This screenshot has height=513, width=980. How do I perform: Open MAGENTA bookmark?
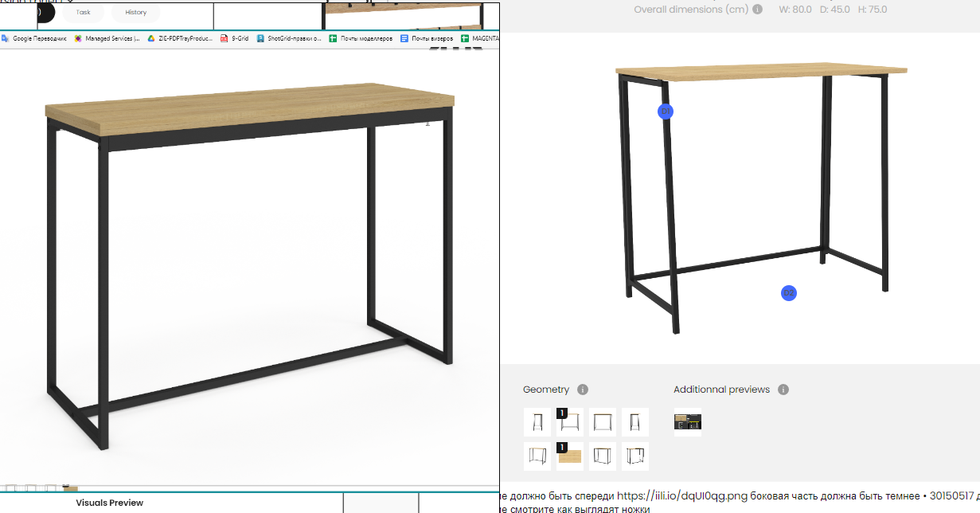pyautogui.click(x=481, y=38)
